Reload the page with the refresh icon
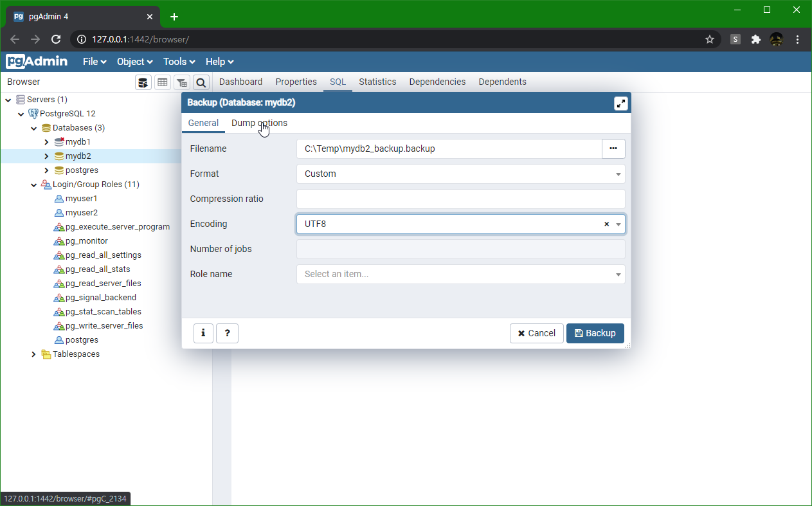The width and height of the screenshot is (812, 506). pos(56,39)
